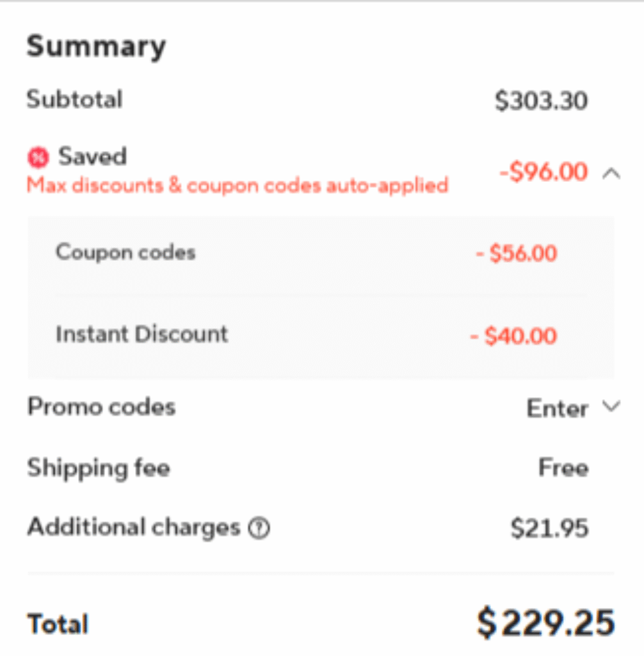
Task: Click the Summary heading
Action: [x=96, y=47]
